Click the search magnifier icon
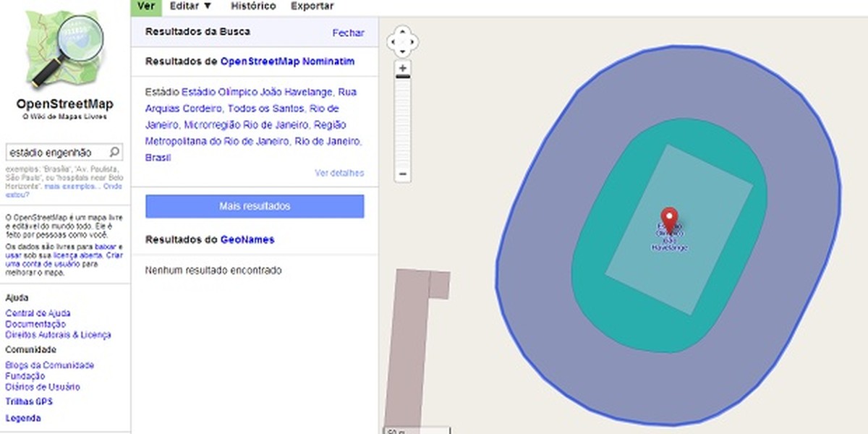The width and height of the screenshot is (868, 434). pos(114,152)
